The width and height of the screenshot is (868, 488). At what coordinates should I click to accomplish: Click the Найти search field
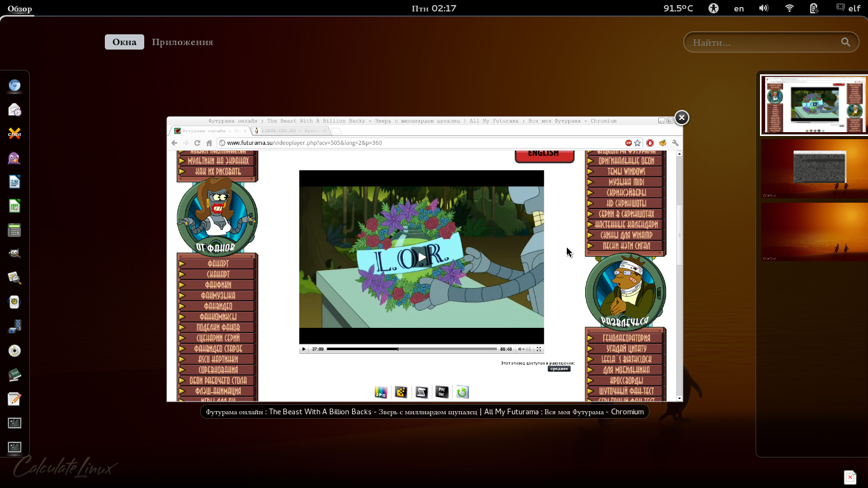pyautogui.click(x=771, y=43)
